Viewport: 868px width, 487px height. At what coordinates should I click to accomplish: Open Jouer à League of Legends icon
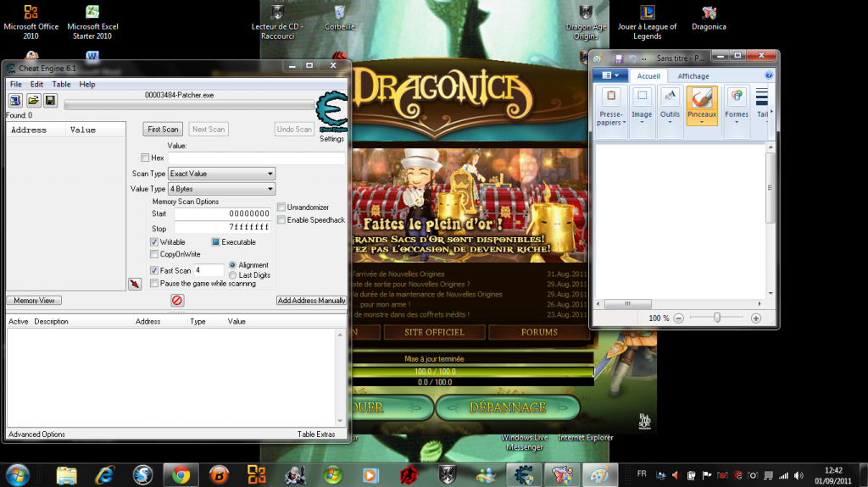tap(647, 22)
